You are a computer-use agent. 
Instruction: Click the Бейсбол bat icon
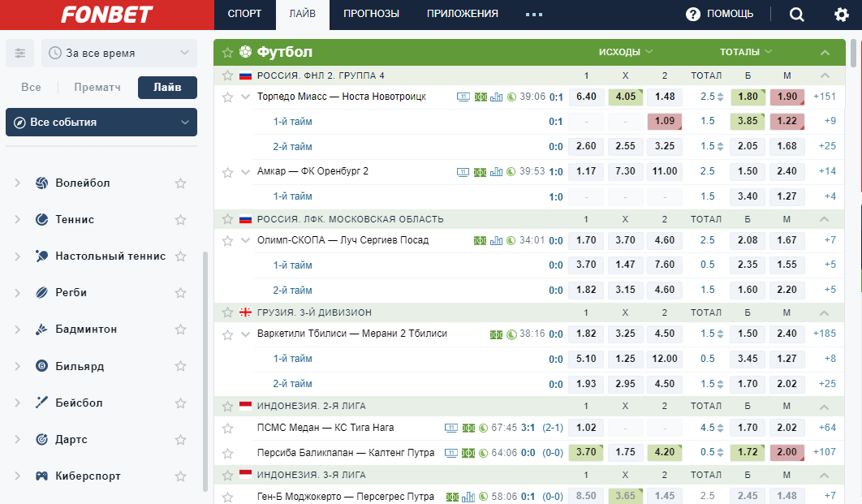[41, 403]
